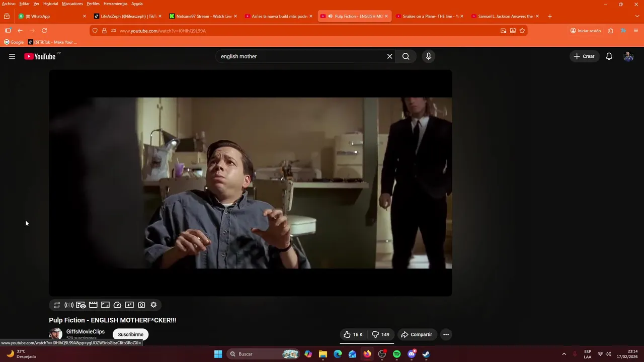Open the Firefox extensions puzzle icon
The image size is (644, 362).
point(610,31)
